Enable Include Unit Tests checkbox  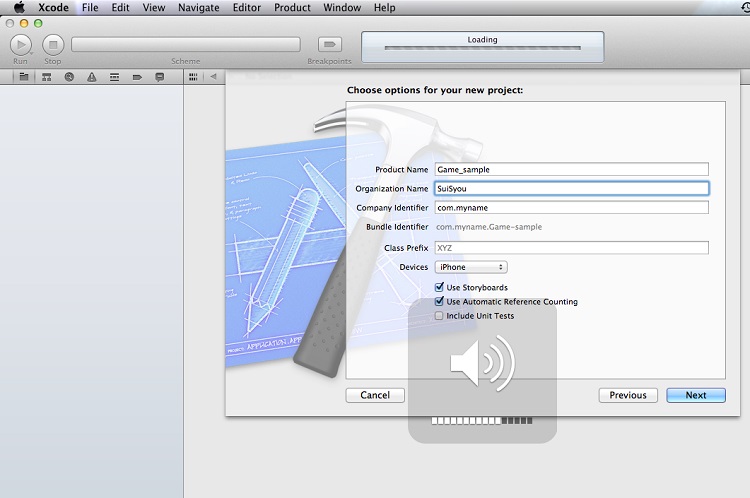point(439,316)
